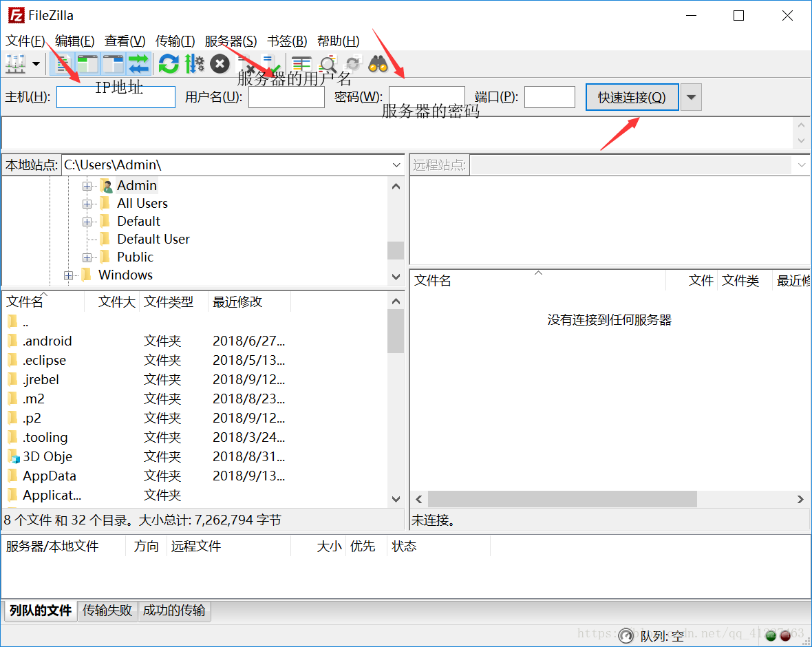
Task: Click the remote list horizontal scrollbar thumb
Action: click(x=562, y=500)
